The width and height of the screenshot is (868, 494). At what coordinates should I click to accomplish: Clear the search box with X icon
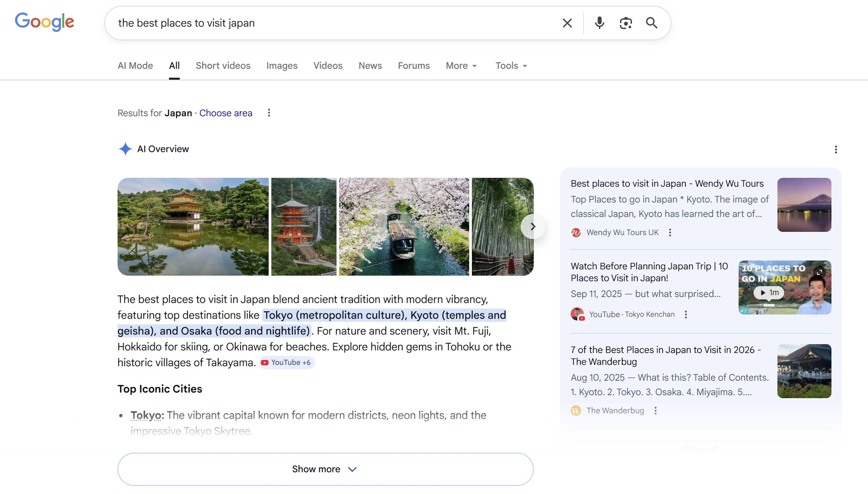point(567,23)
